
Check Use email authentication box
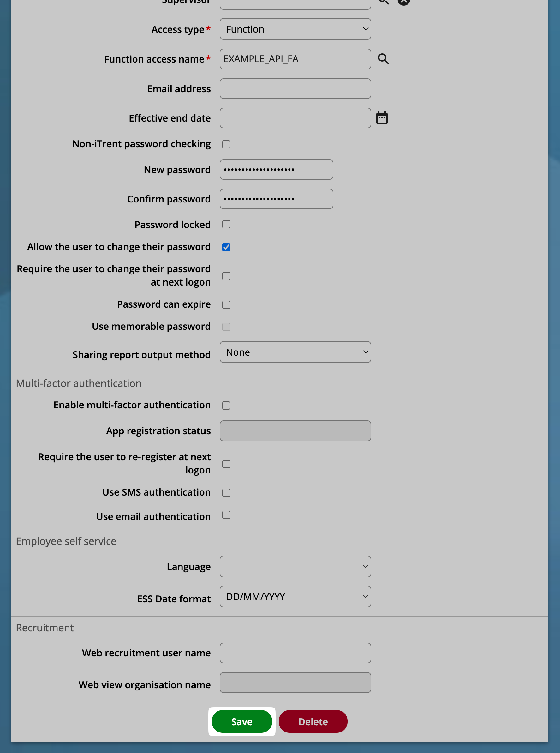coord(226,515)
